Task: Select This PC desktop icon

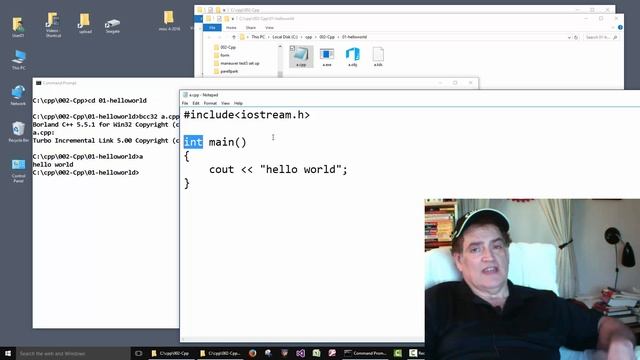Action: coord(19,60)
